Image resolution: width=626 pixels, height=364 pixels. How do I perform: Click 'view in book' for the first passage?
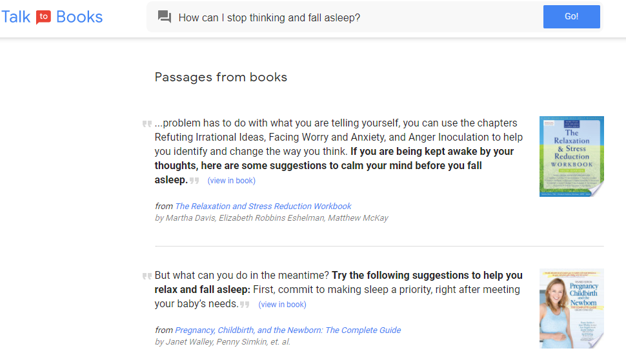[231, 181]
